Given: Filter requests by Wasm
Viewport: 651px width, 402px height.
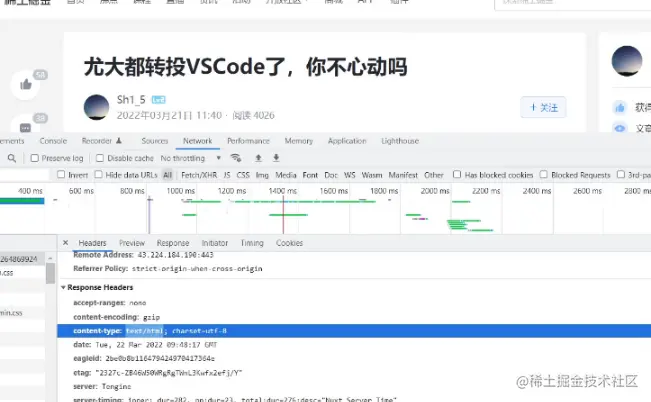Looking at the screenshot, I should pos(372,175).
